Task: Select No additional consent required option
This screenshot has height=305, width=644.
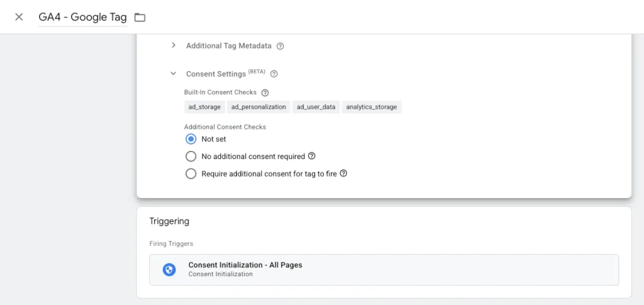Action: (191, 157)
